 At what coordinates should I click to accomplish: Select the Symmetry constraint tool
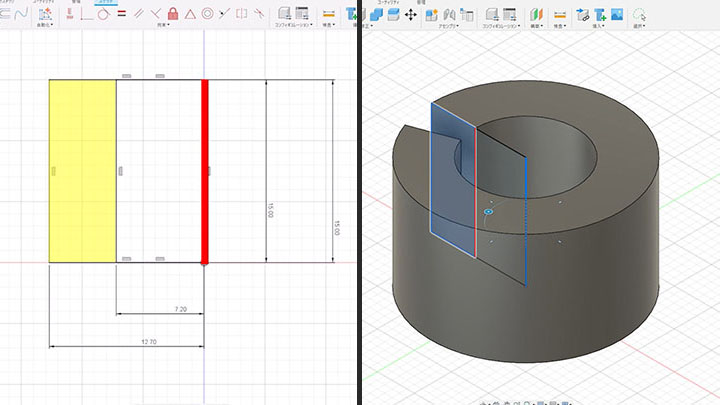point(242,14)
